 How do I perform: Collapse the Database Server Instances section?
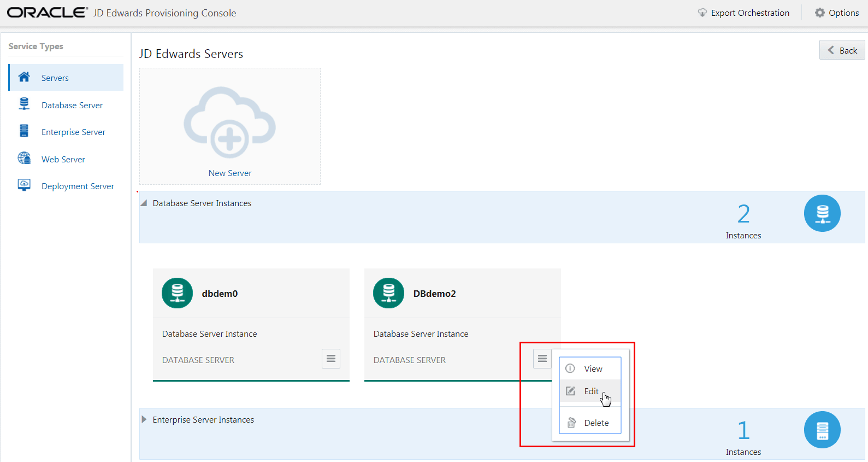coord(144,203)
